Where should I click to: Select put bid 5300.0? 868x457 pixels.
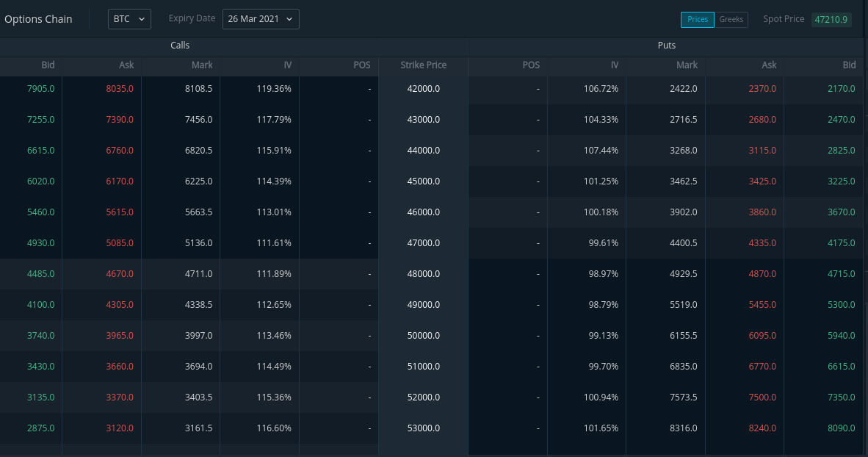click(842, 305)
